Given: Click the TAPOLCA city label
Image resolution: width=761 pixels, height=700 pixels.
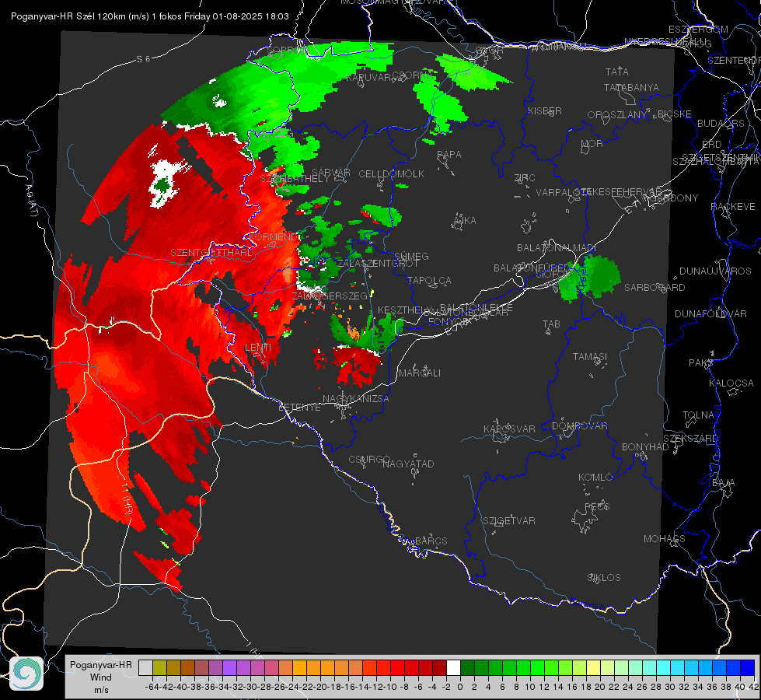Looking at the screenshot, I should (x=429, y=281).
